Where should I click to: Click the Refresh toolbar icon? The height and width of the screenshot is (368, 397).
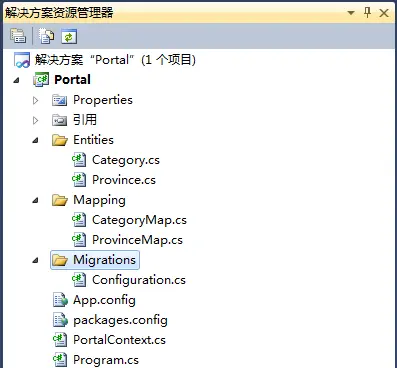click(69, 36)
